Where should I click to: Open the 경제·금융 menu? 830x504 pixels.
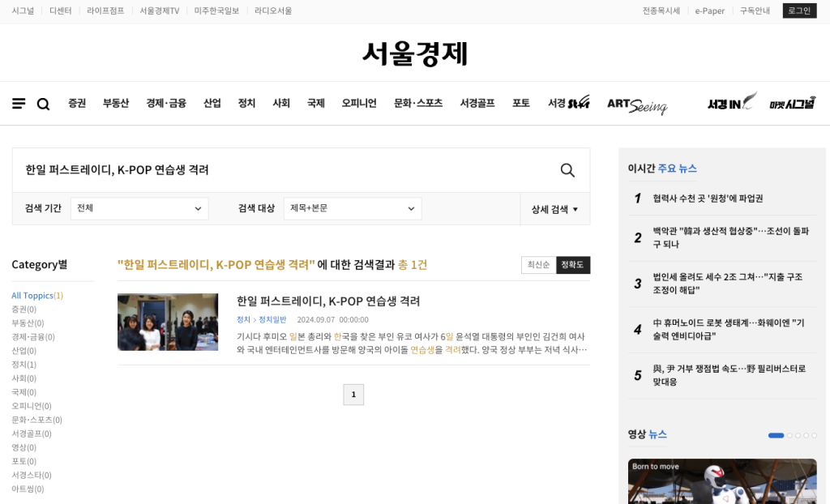(166, 103)
